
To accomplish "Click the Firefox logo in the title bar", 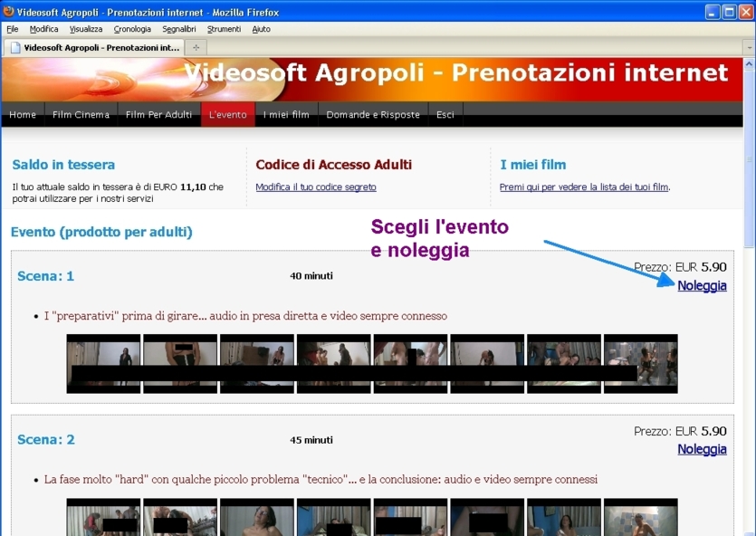I will click(9, 11).
